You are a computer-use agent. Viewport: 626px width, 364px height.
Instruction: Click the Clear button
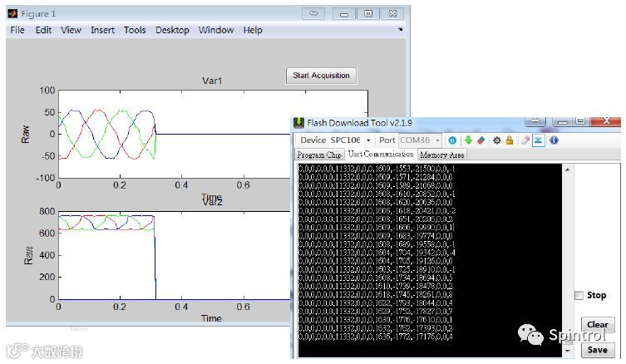click(x=597, y=324)
